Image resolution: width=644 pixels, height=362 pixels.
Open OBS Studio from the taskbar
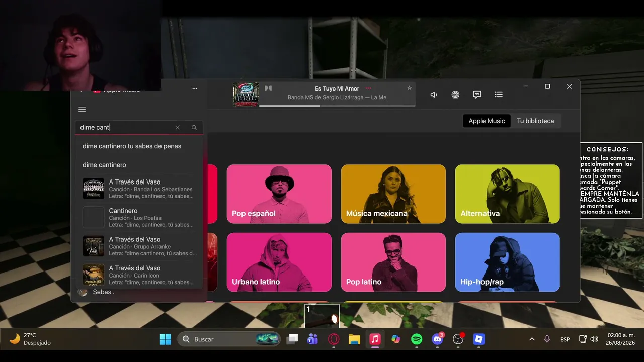coord(458,339)
